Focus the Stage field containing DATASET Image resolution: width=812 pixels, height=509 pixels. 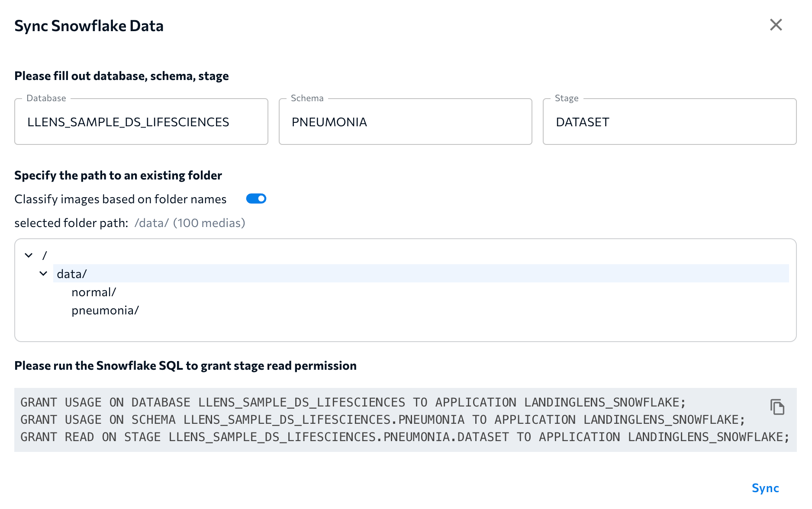(669, 122)
